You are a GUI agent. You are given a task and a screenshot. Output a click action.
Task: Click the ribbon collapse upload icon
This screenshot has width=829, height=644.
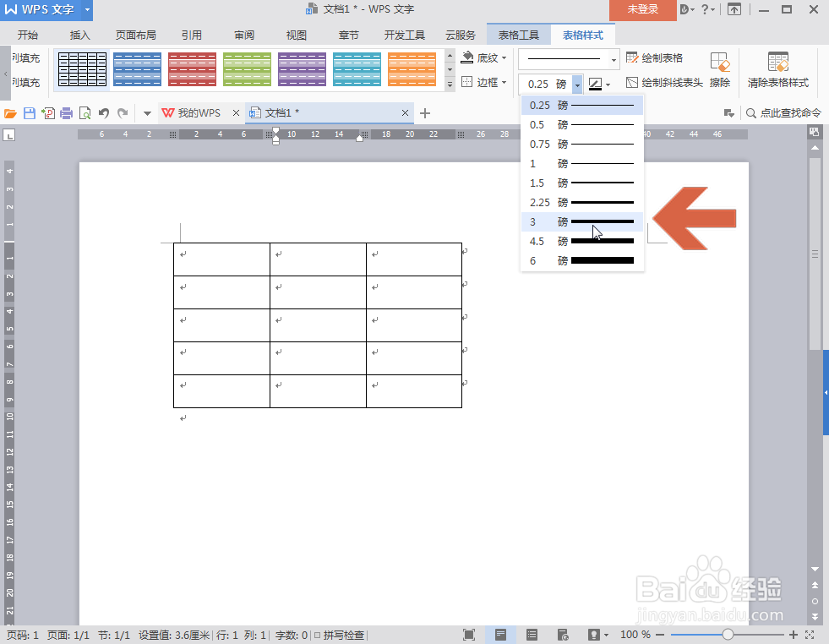(x=734, y=9)
